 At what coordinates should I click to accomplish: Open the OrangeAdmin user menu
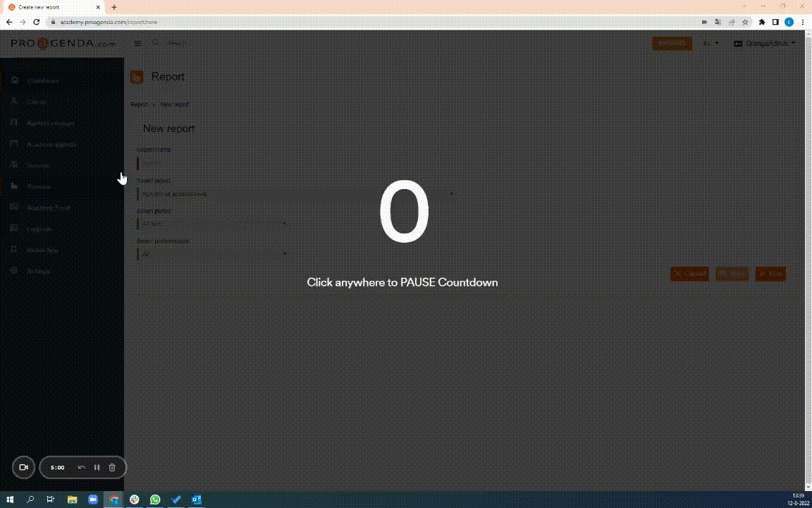coord(765,43)
